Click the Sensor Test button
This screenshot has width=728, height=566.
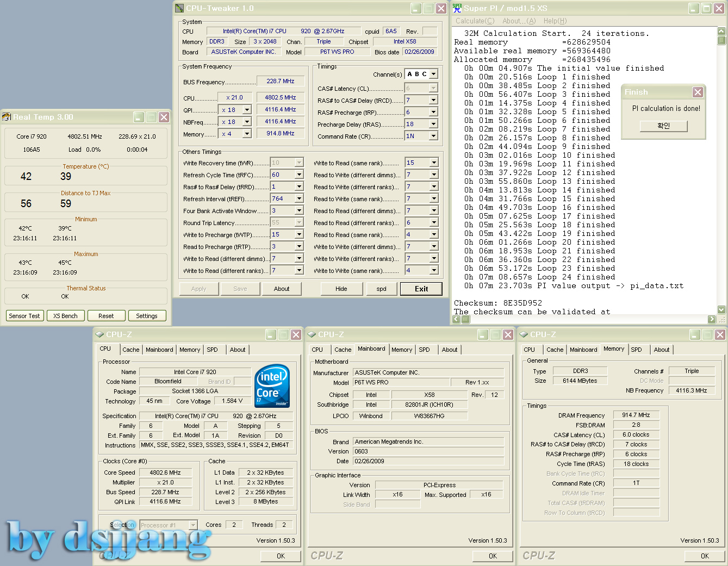24,316
